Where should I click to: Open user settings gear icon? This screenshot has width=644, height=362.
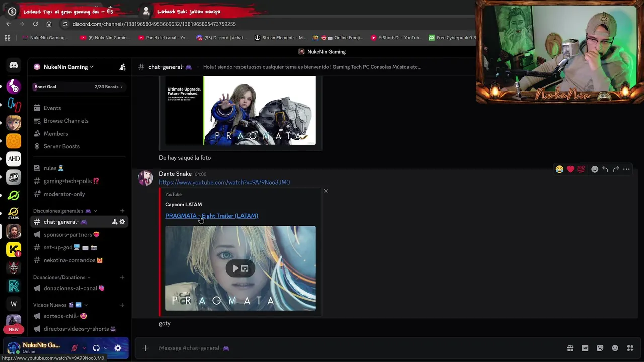tap(118, 348)
